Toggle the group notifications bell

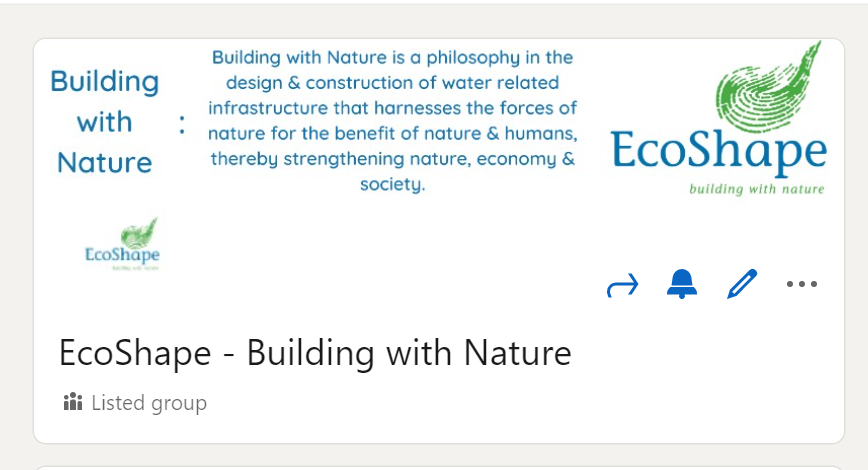pyautogui.click(x=682, y=284)
